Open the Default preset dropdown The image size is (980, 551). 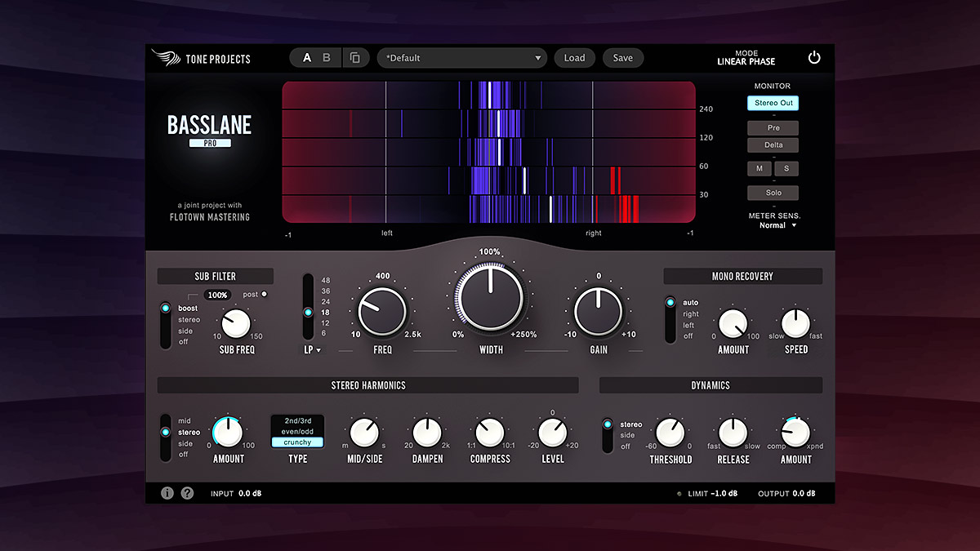click(462, 58)
